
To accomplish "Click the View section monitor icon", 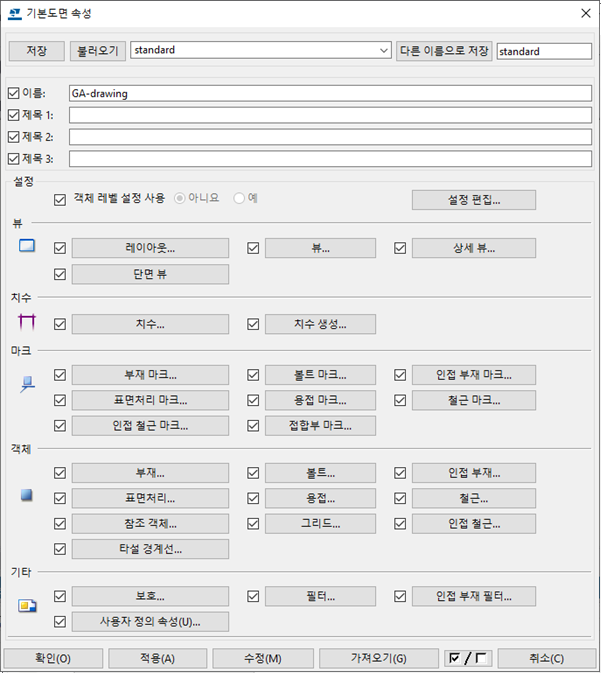I will click(27, 246).
